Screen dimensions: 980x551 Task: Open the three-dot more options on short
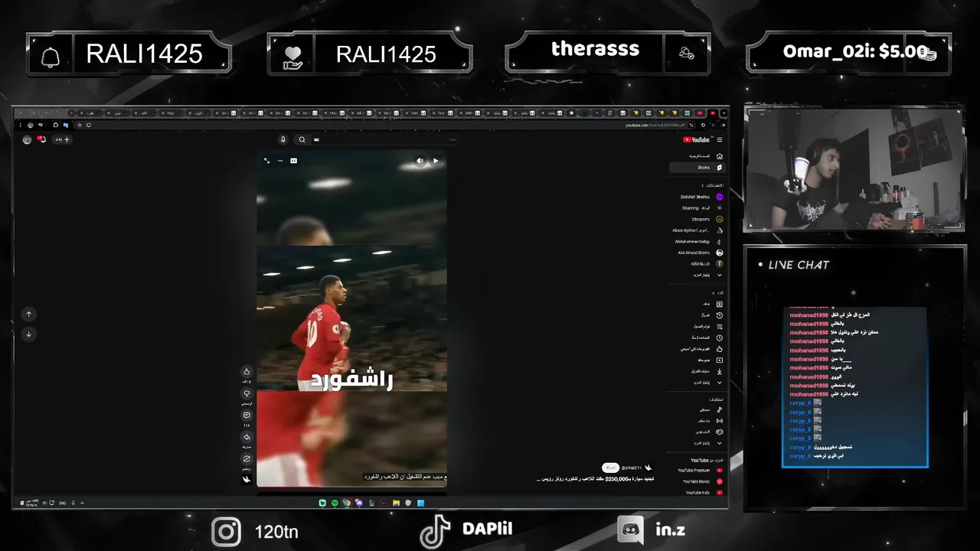pos(280,161)
